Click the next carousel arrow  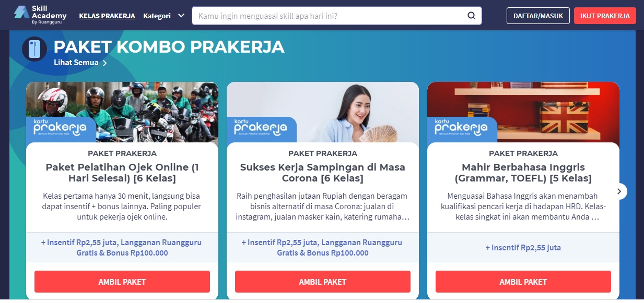[619, 191]
